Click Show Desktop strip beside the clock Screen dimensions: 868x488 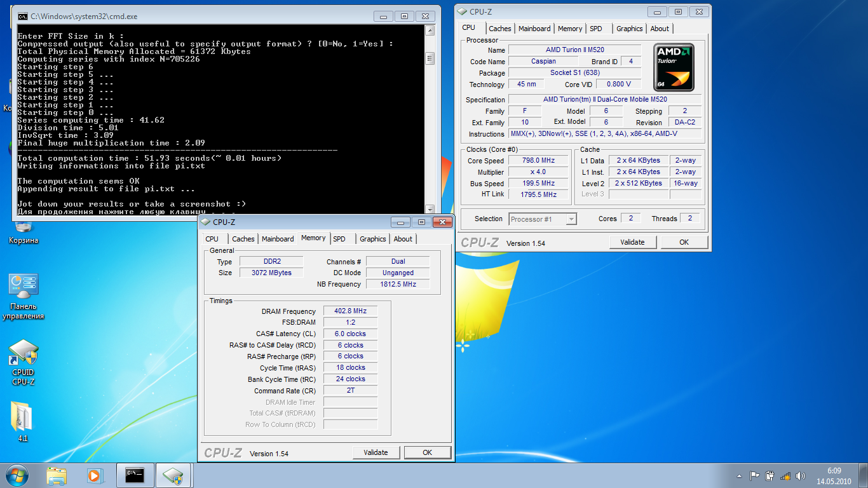click(863, 475)
